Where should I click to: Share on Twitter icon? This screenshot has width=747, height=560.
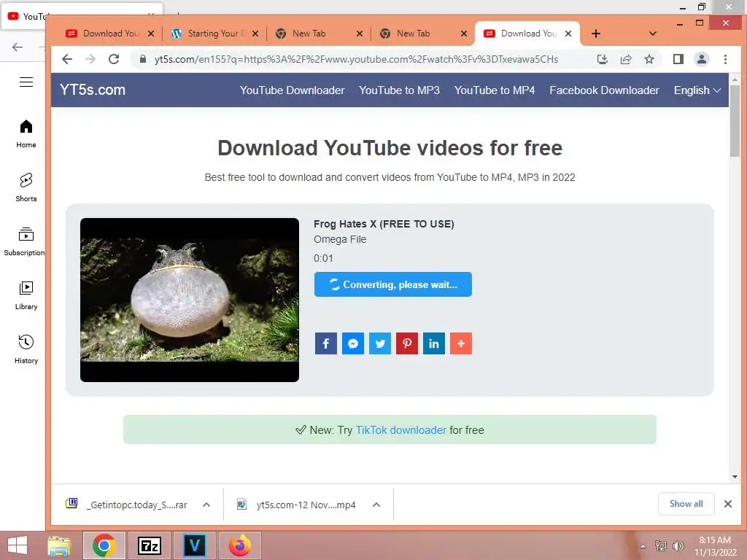click(380, 343)
